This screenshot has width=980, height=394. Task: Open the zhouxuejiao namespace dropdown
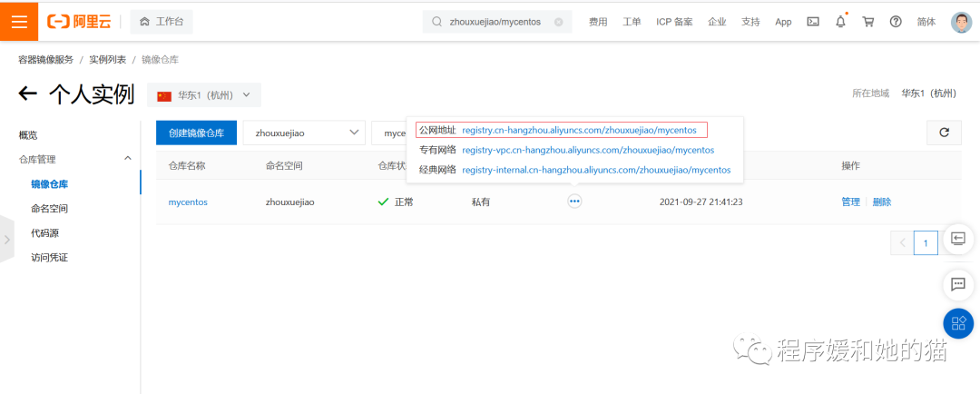tap(304, 133)
